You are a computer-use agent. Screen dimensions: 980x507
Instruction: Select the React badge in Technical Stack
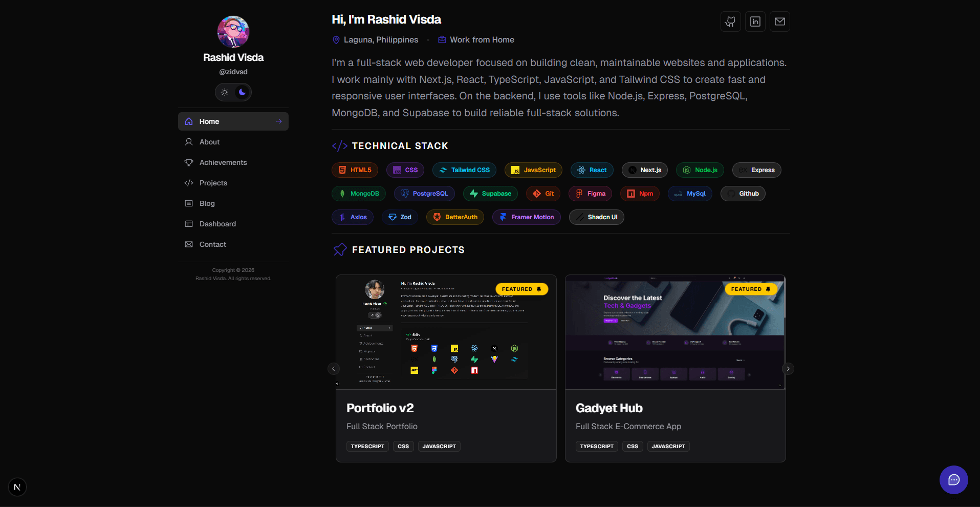(592, 170)
